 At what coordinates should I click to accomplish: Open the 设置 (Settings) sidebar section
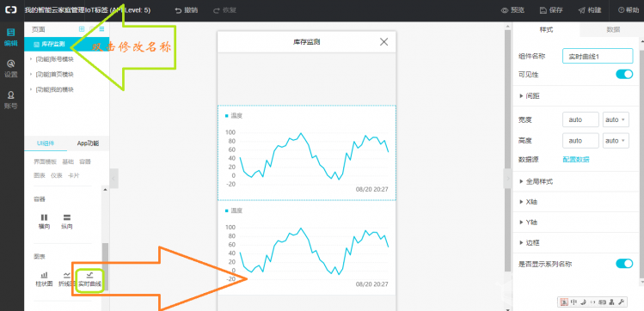pyautogui.click(x=11, y=69)
